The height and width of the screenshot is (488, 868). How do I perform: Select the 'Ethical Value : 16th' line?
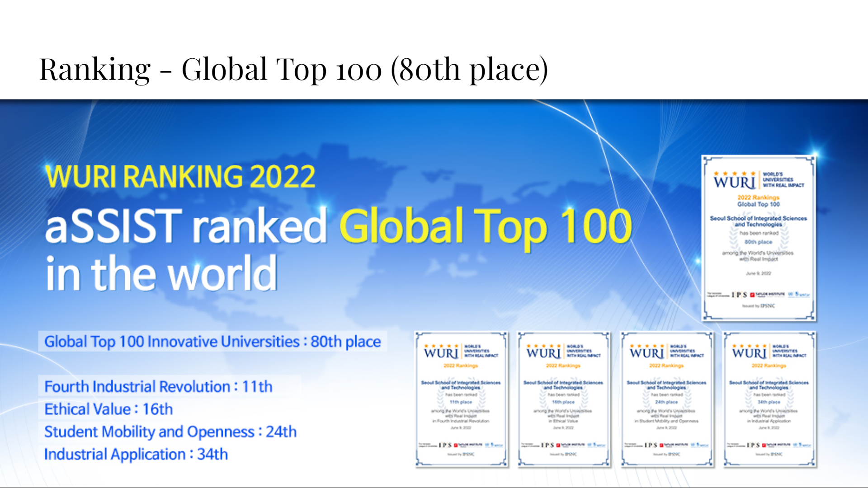click(x=108, y=409)
